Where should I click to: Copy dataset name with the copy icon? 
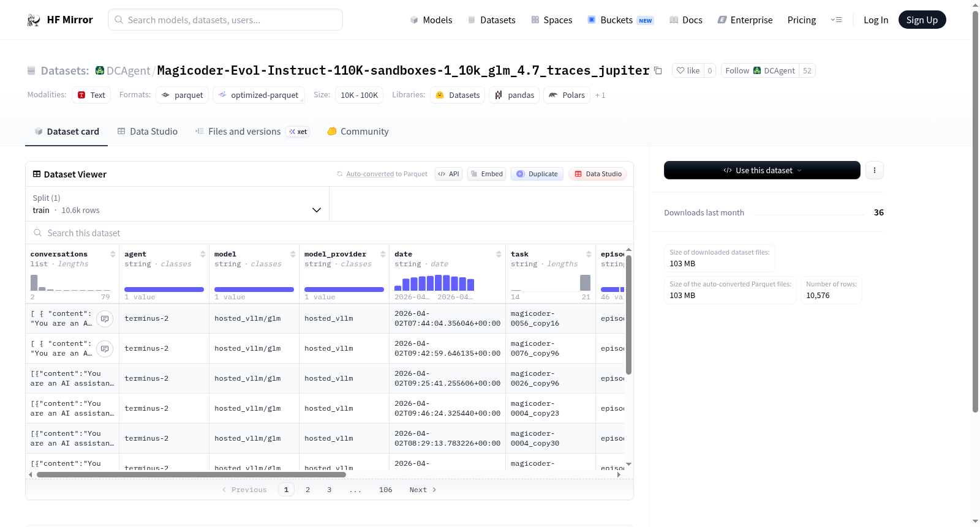pos(658,70)
